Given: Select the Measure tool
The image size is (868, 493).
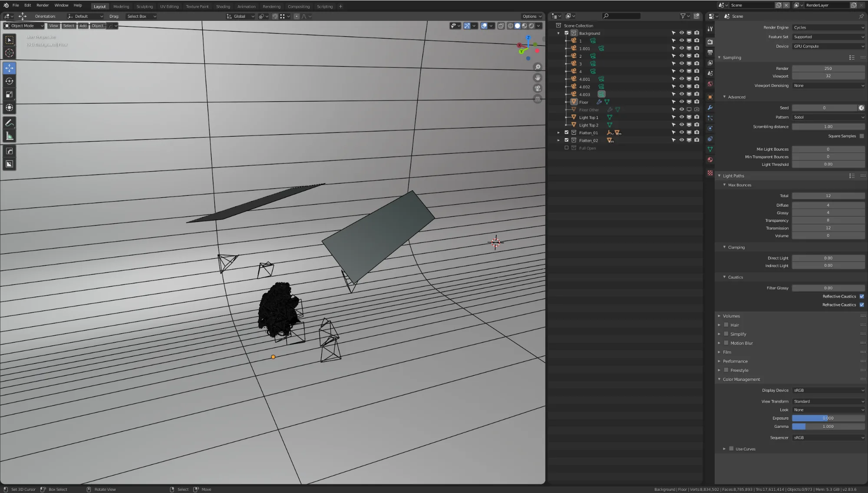Looking at the screenshot, I should coord(9,136).
